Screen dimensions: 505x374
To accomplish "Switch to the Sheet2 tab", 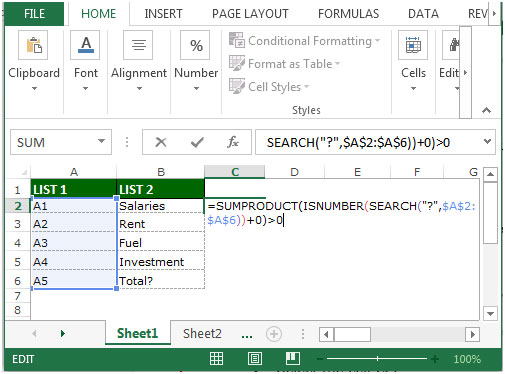I will click(x=202, y=333).
